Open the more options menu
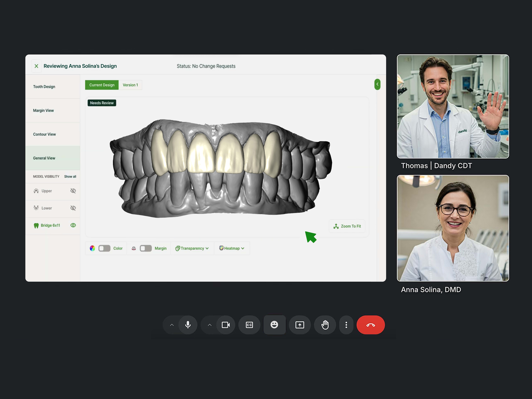Screen dimensions: 532x399 coord(346,325)
